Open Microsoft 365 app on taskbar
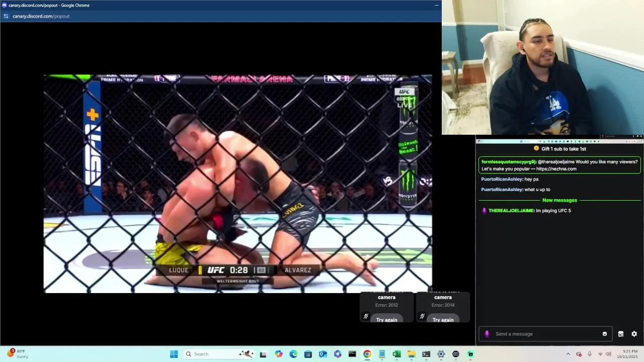Screen dimensions: 644x362 [x=338, y=354]
